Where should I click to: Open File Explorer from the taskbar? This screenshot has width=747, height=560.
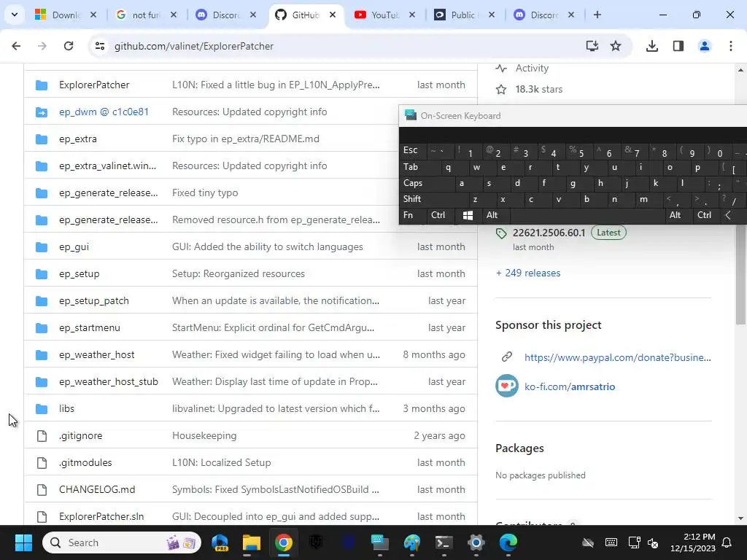(251, 542)
